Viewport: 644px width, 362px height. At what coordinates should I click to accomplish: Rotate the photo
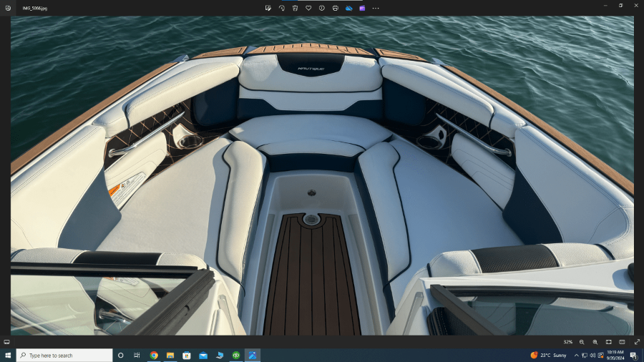(282, 8)
